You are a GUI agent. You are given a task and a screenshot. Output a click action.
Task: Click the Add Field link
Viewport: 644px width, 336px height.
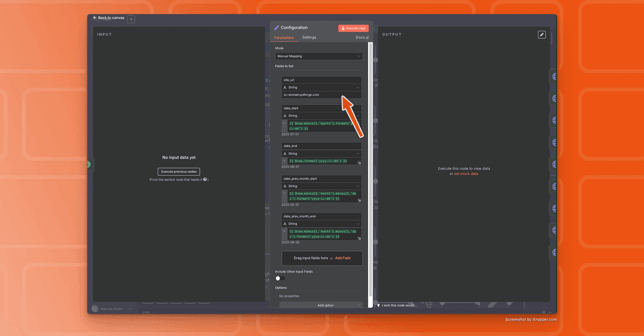coord(343,258)
